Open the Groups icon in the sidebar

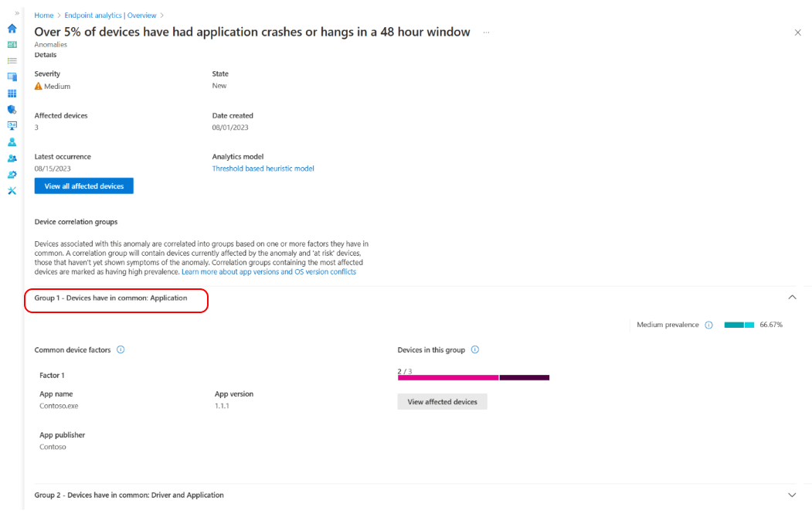(12, 158)
